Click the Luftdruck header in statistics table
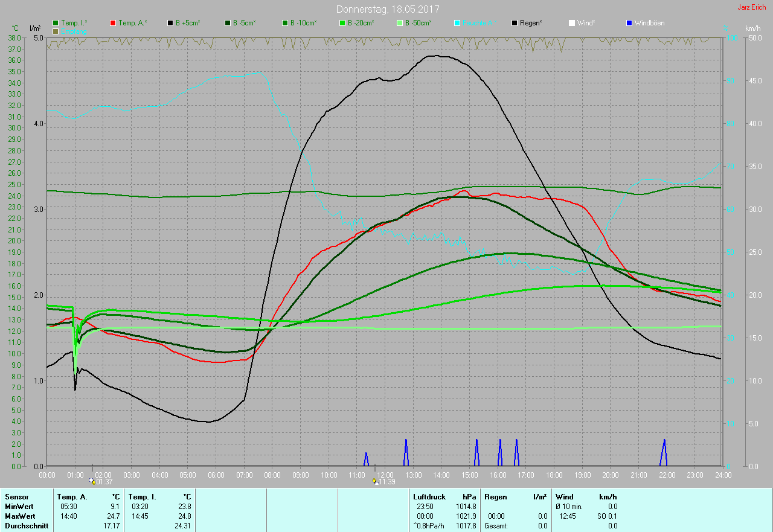This screenshot has height=532, width=773. (x=429, y=496)
